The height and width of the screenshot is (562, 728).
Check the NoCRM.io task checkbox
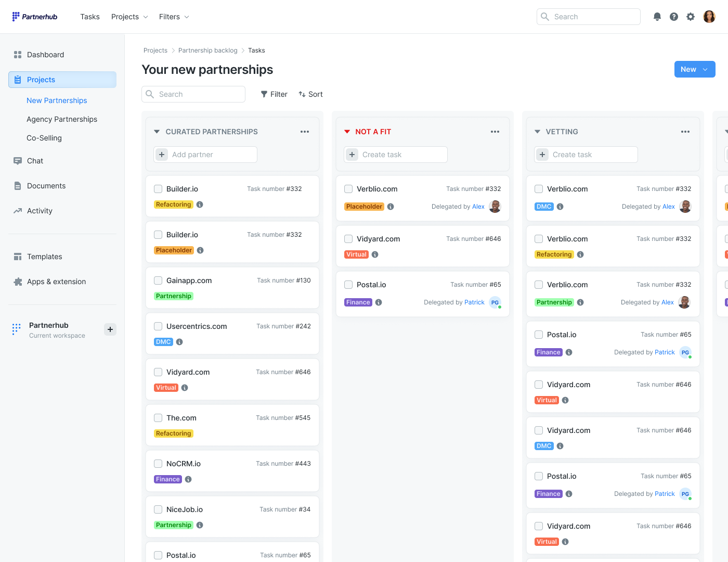(158, 464)
